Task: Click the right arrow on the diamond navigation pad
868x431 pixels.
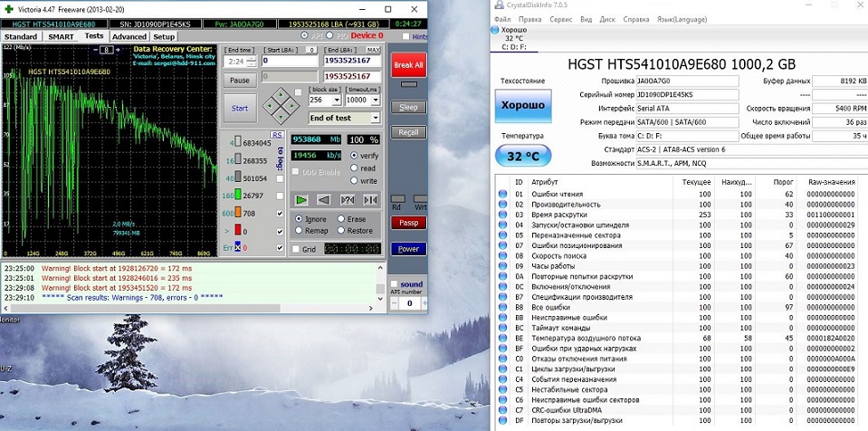Action: point(292,105)
